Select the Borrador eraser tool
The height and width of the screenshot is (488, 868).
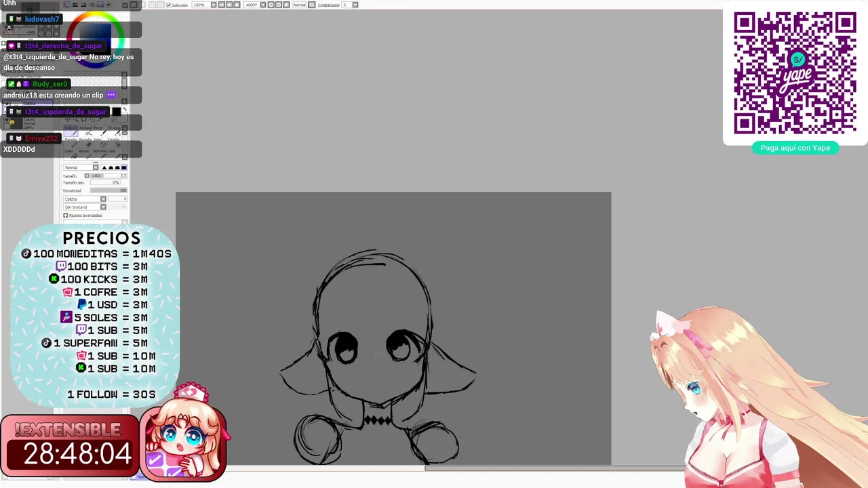pyautogui.click(x=86, y=143)
